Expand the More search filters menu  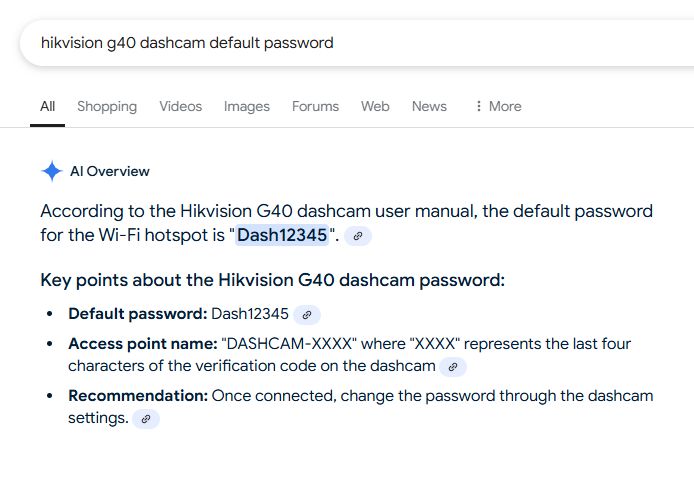pos(497,106)
